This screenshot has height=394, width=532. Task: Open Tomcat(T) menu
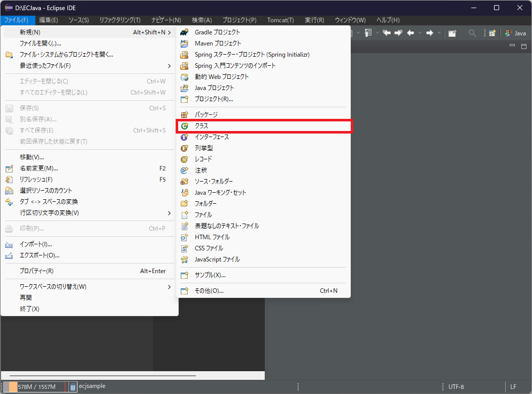pyautogui.click(x=280, y=20)
